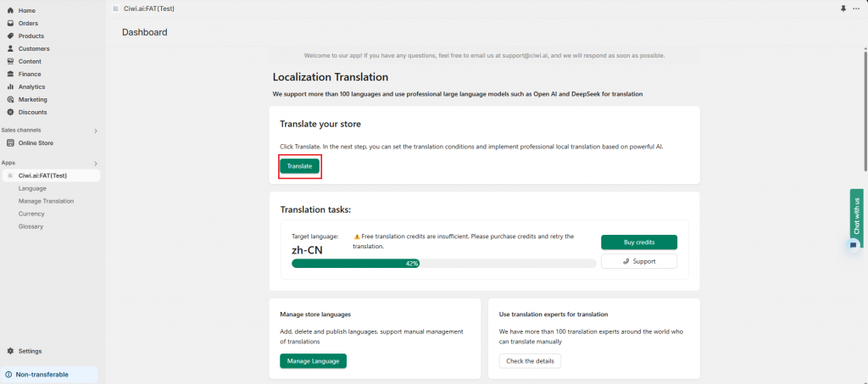Open the chat bubble icon

pyautogui.click(x=854, y=245)
